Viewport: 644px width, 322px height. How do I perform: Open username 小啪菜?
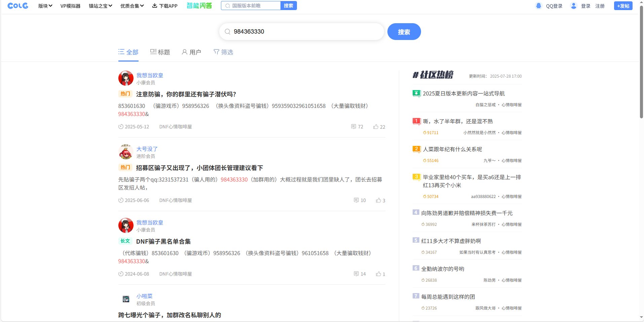coord(144,296)
